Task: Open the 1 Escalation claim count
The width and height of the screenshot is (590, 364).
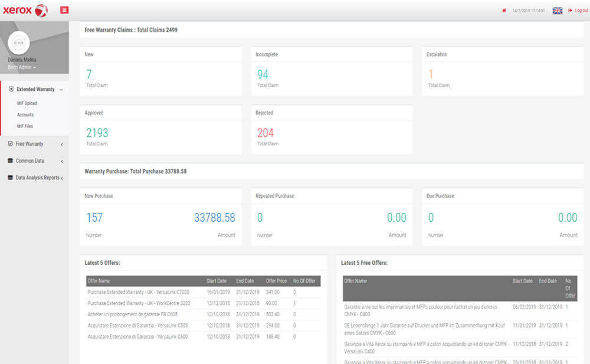Action: 431,74
